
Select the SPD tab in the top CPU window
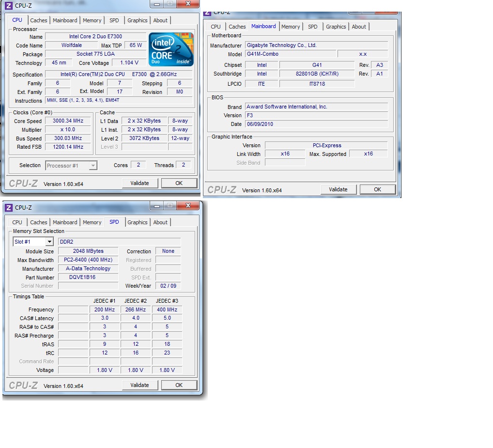(114, 20)
